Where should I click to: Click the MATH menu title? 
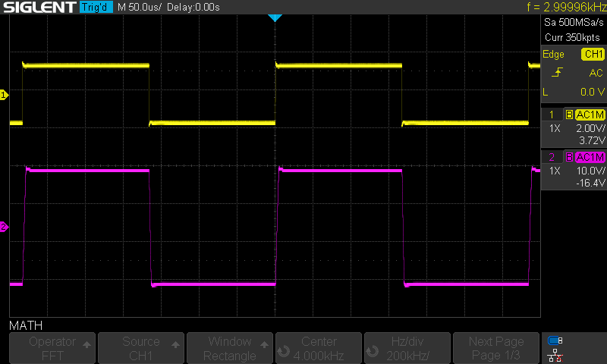tap(26, 325)
